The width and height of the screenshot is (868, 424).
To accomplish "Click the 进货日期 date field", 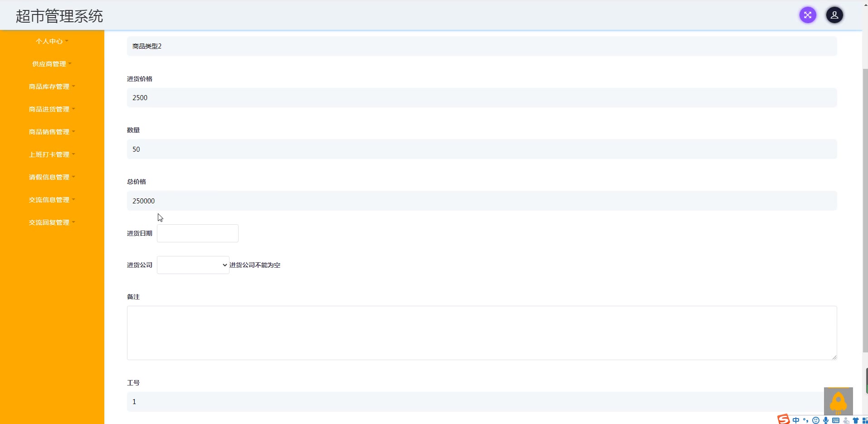I will tap(198, 233).
